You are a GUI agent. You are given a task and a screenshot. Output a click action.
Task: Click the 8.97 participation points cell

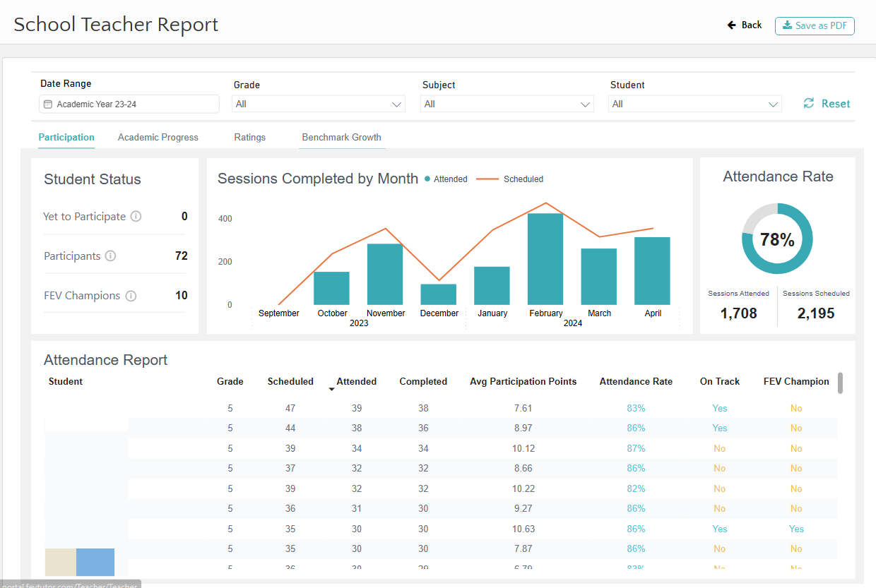523,428
